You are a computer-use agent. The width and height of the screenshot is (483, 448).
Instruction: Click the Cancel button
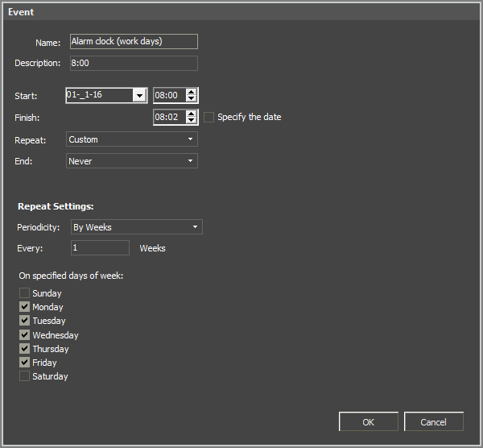click(433, 421)
